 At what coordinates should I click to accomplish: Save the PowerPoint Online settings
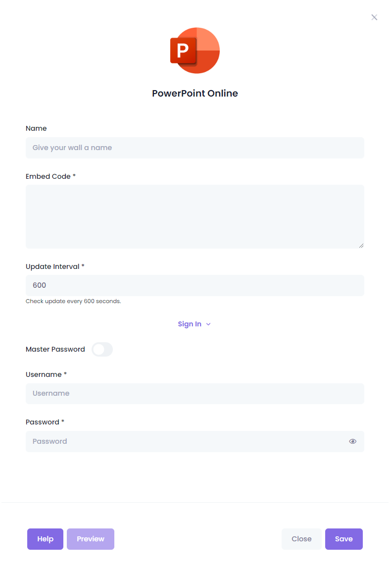(x=343, y=539)
